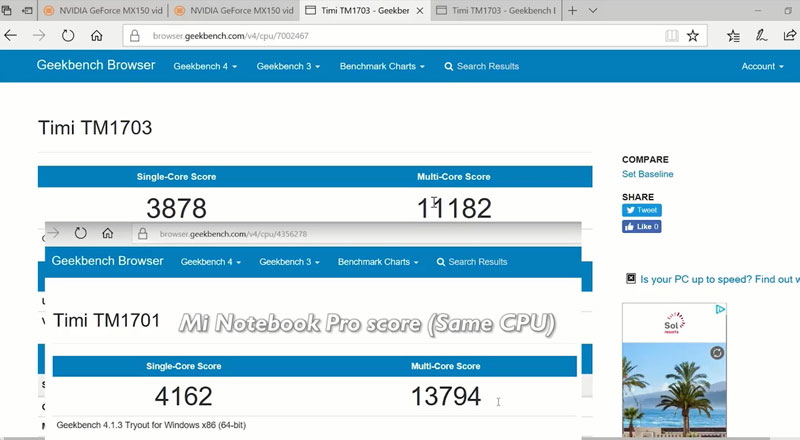Open 'Is your PC up to speed' ad link
The width and height of the screenshot is (800, 440).
click(x=720, y=279)
